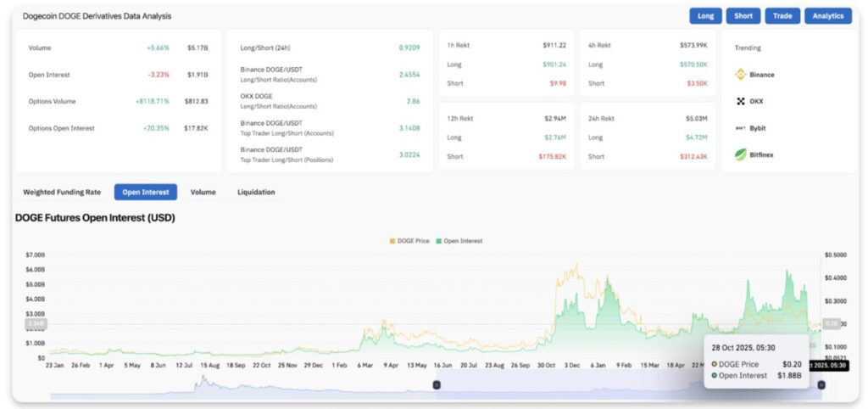Show the Liquidation tab

256,192
